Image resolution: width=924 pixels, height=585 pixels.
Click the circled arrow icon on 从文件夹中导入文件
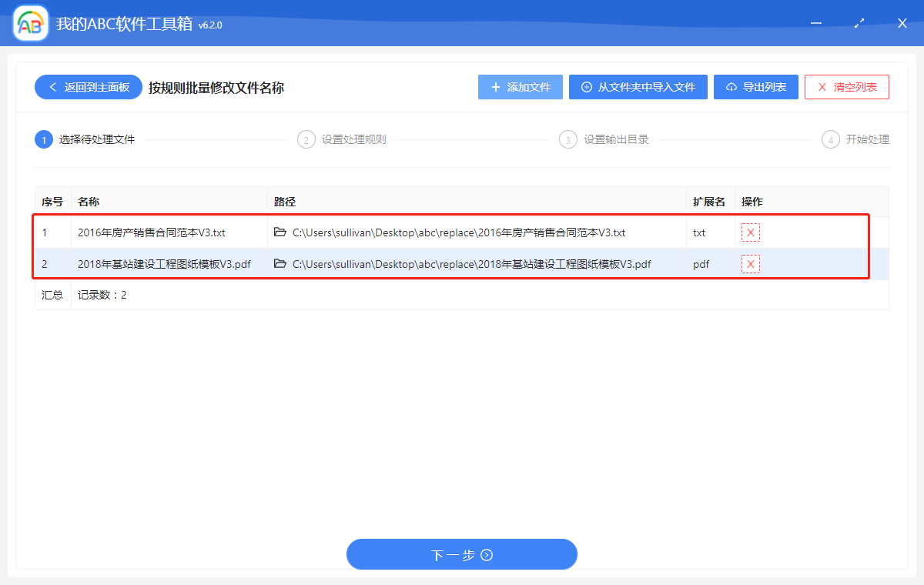point(586,87)
